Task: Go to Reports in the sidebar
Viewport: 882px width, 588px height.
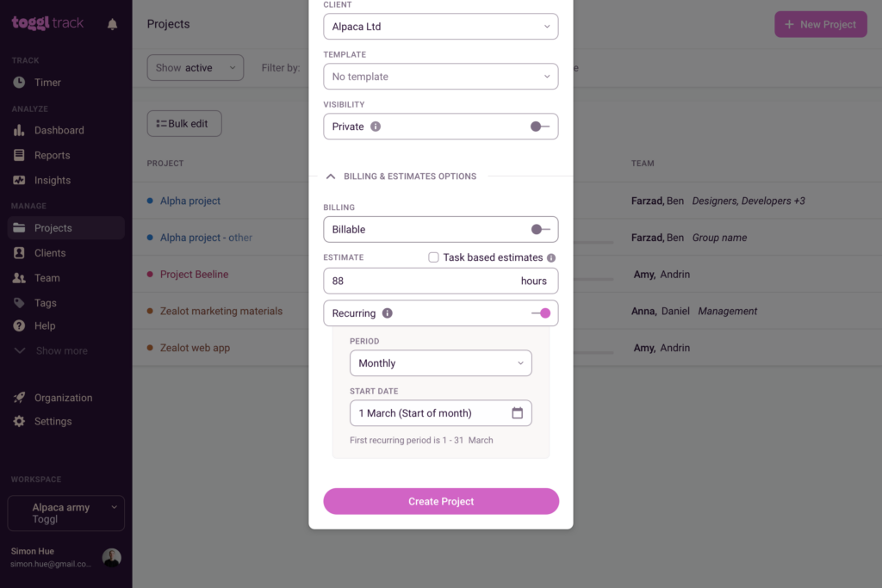Action: click(x=52, y=156)
